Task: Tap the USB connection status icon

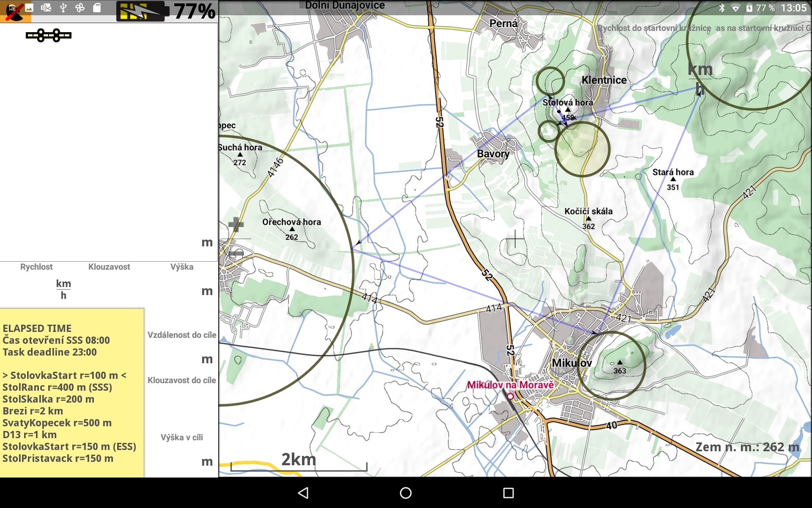Action: (63, 8)
